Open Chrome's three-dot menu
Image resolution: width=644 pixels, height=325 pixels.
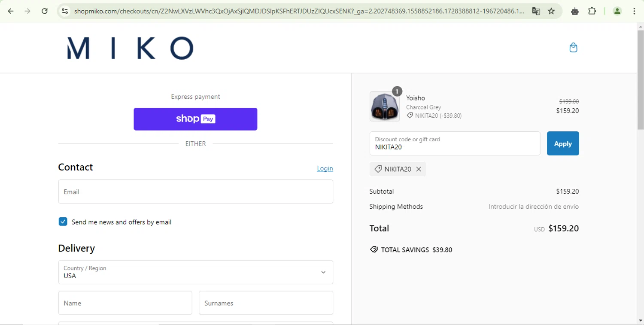[634, 11]
